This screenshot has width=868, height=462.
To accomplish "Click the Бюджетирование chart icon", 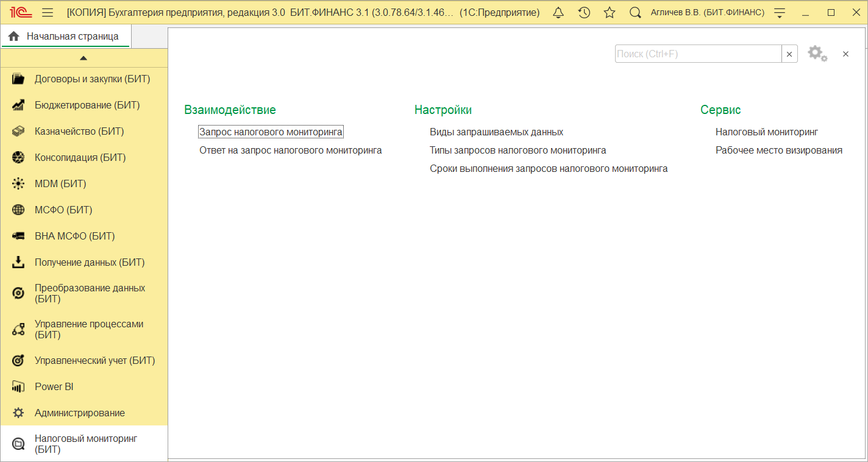I will (18, 105).
